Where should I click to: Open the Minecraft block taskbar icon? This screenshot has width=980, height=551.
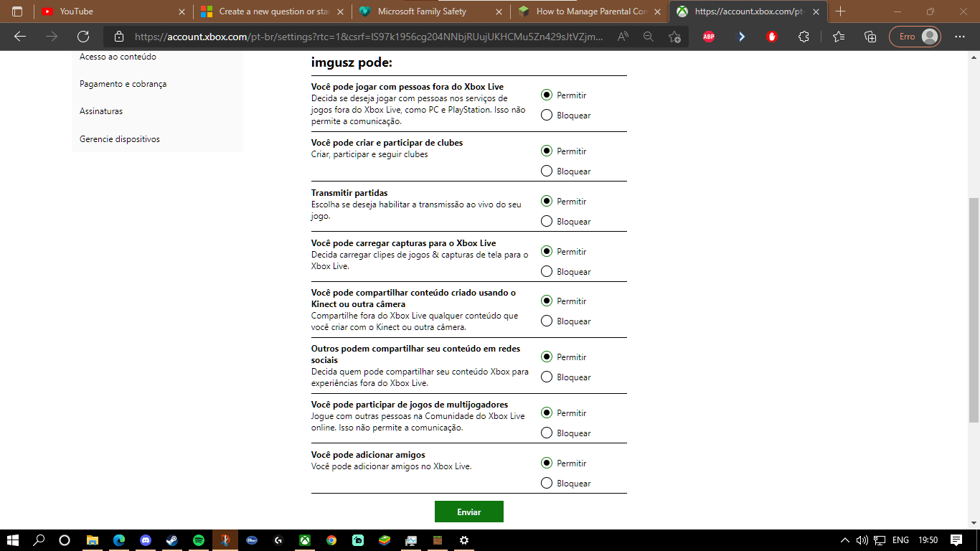pyautogui.click(x=438, y=540)
